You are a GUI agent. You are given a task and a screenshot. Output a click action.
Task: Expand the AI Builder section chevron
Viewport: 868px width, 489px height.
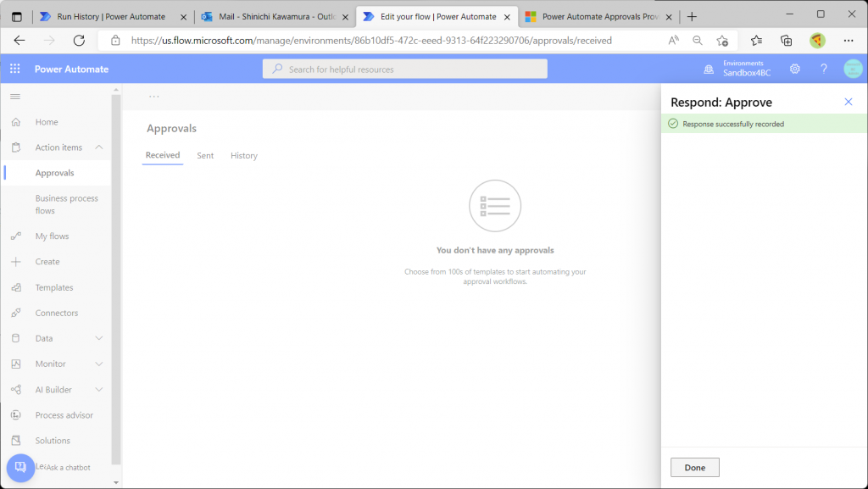(x=99, y=390)
